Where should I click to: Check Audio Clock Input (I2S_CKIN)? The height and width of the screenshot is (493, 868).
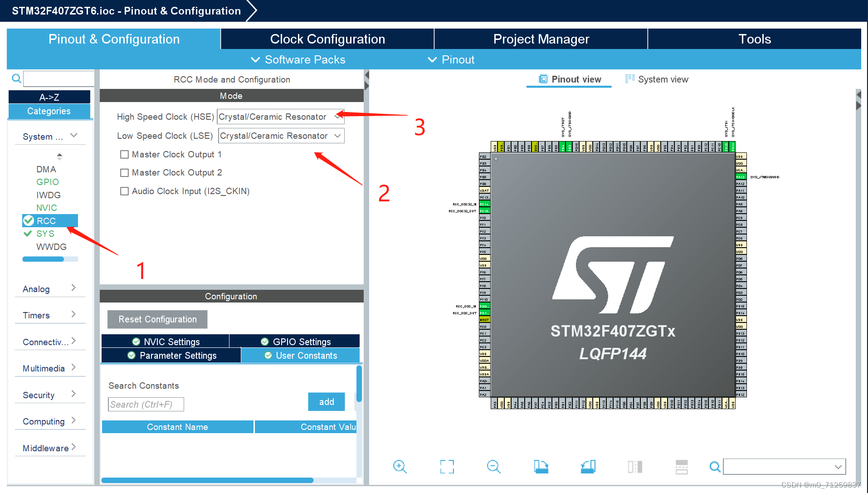(x=125, y=191)
